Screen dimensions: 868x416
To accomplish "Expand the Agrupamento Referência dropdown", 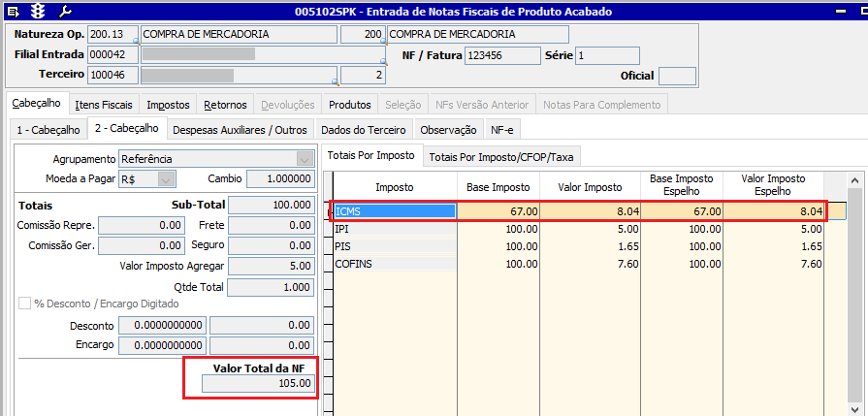I will point(304,159).
